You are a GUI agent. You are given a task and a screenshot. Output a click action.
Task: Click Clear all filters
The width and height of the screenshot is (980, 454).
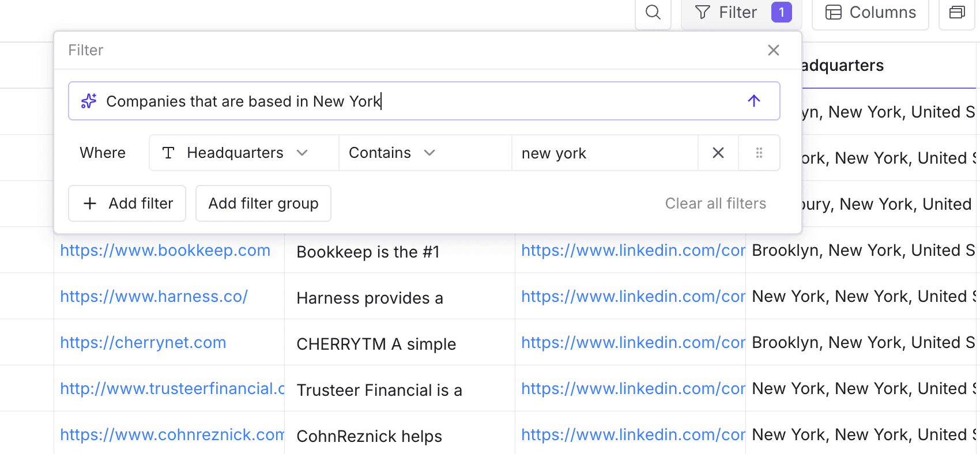point(715,203)
